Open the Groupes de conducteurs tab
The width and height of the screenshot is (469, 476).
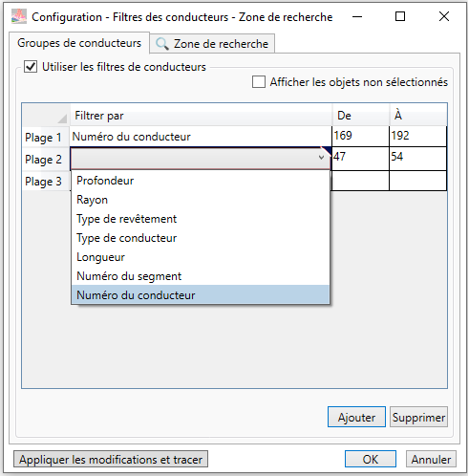click(79, 43)
